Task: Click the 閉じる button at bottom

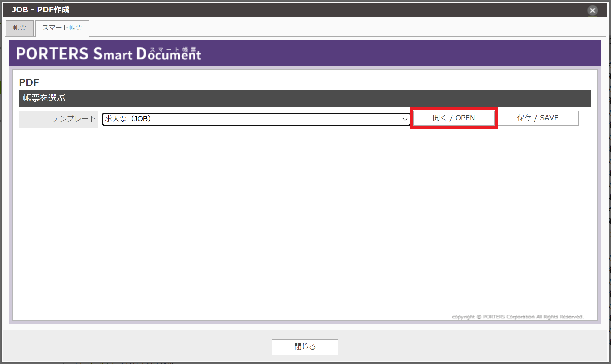Action: tap(305, 346)
